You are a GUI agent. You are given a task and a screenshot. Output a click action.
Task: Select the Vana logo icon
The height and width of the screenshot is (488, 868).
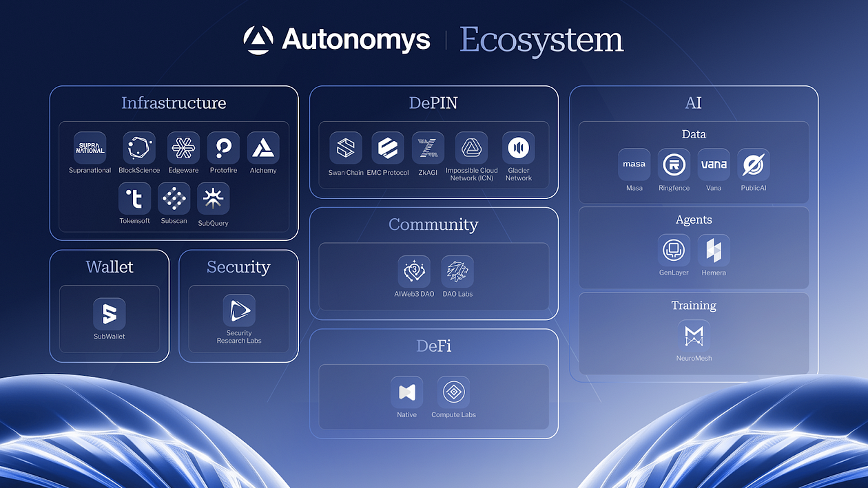pos(714,165)
